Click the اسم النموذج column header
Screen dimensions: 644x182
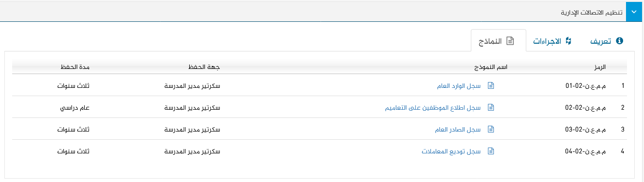point(491,66)
